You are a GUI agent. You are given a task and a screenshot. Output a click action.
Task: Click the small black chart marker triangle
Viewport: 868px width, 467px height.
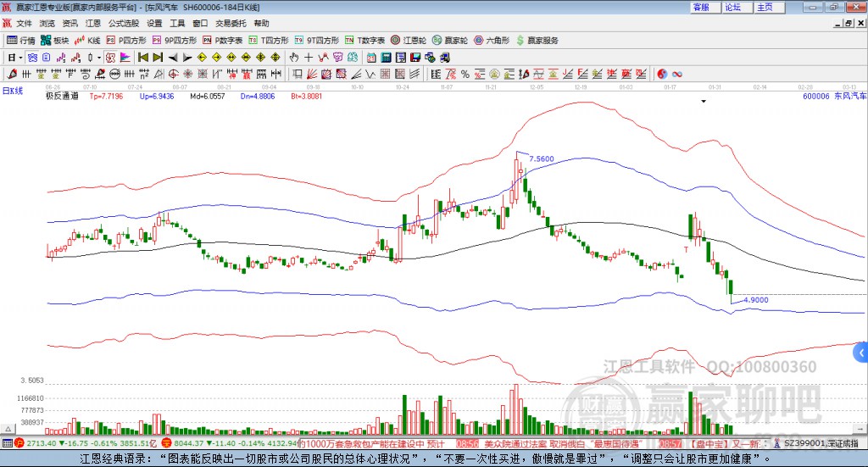click(x=704, y=101)
